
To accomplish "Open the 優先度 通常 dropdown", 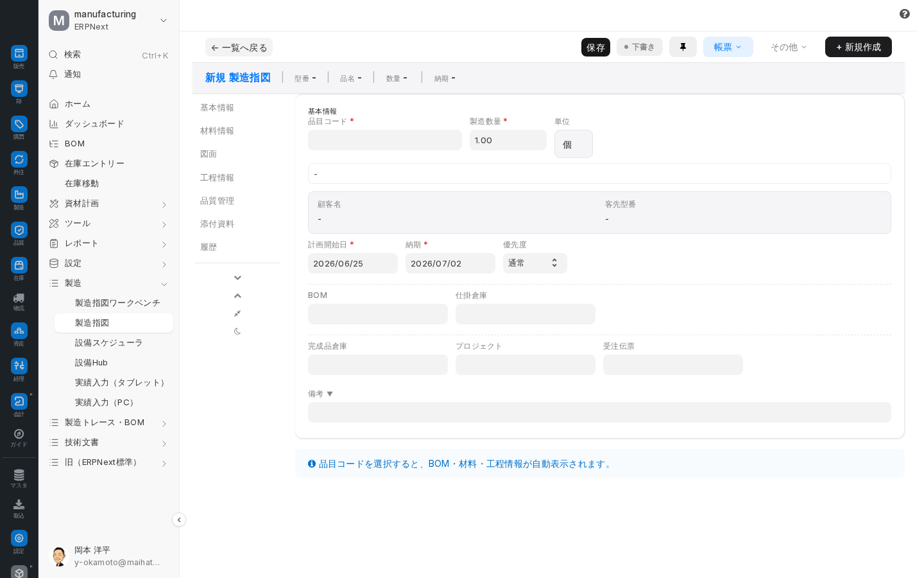I will (x=535, y=263).
